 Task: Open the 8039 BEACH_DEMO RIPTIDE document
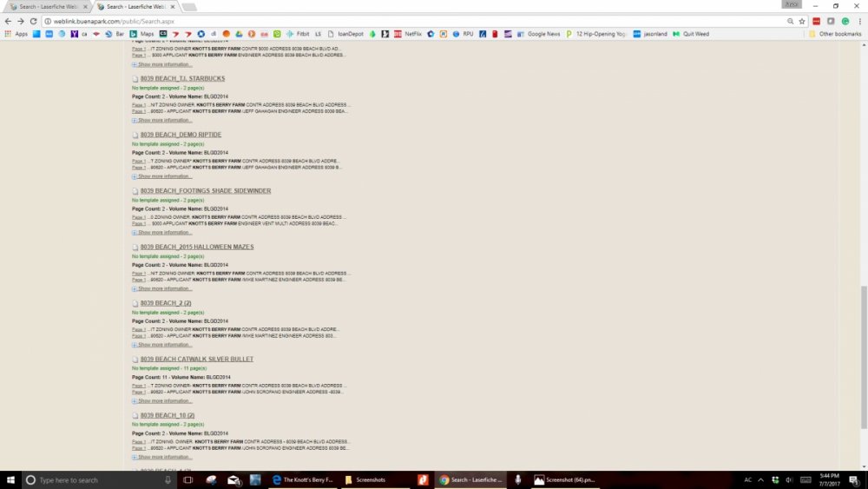[181, 135]
